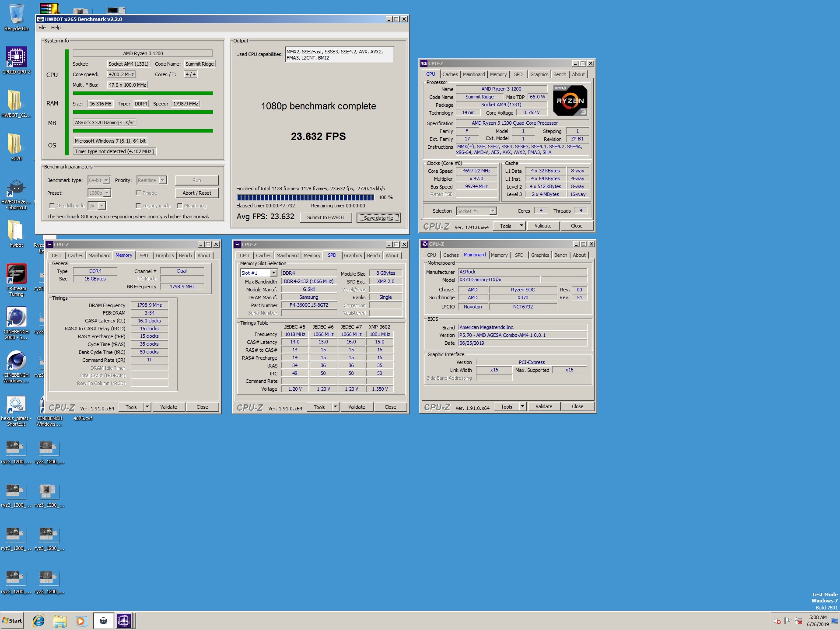Viewport: 840px width, 630px height.
Task: Select the 4675.cvf file on desktop
Action: [x=83, y=418]
